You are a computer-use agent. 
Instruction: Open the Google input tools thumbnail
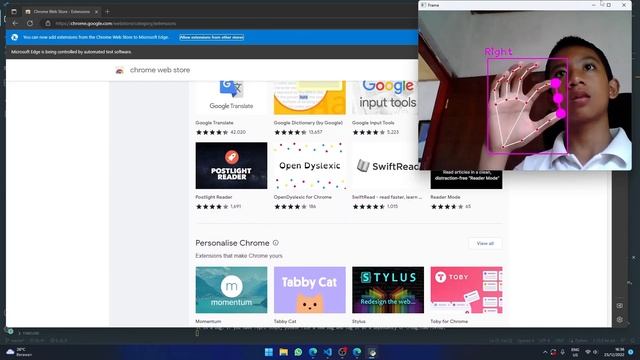(385, 98)
